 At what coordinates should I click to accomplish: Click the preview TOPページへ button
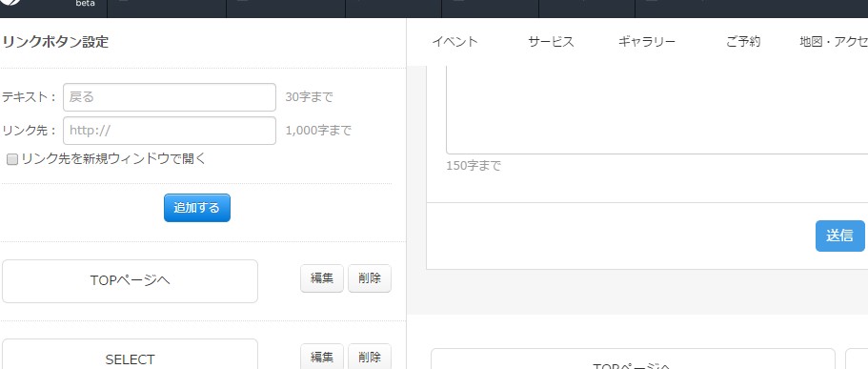(x=633, y=359)
